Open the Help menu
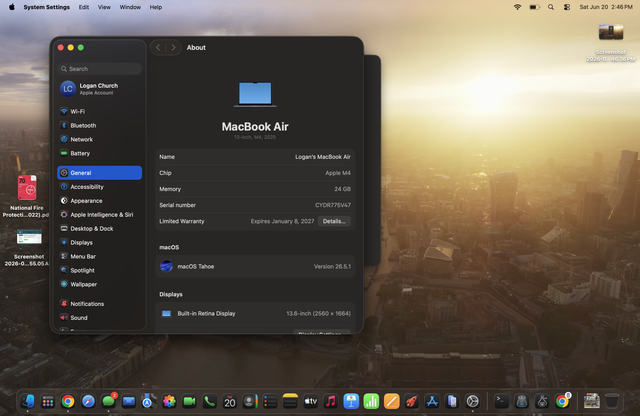The height and width of the screenshot is (416, 640). (156, 7)
